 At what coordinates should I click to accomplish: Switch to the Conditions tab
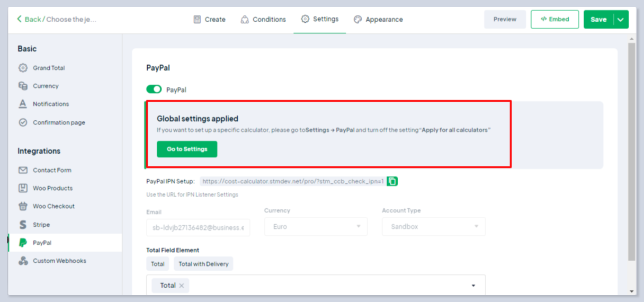point(263,20)
